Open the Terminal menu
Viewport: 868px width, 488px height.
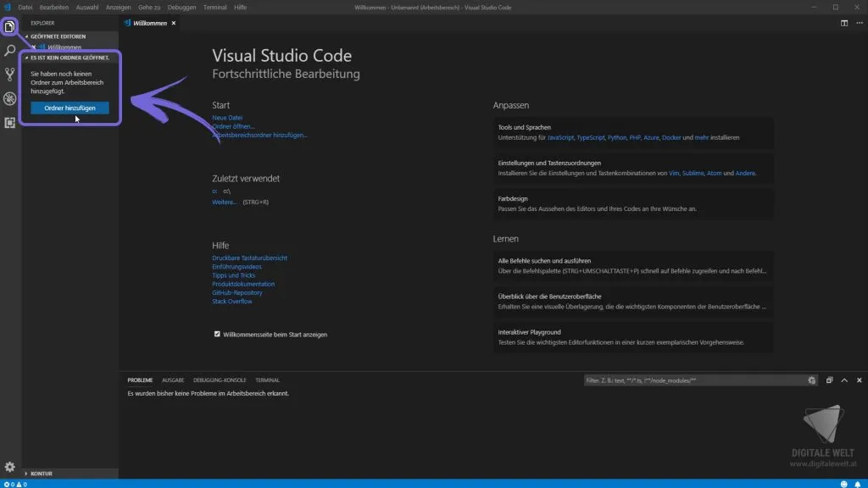[x=214, y=7]
